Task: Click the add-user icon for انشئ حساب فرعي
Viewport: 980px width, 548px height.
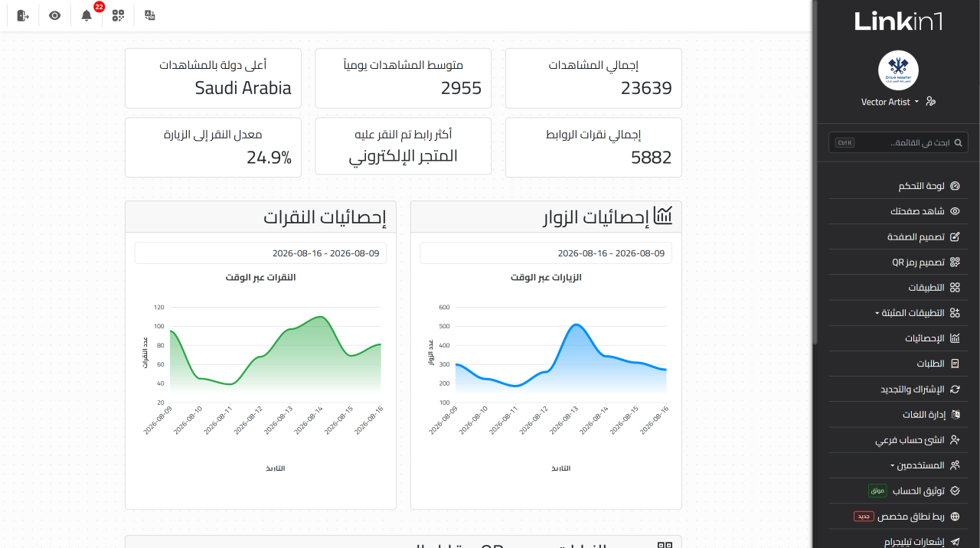Action: point(955,440)
